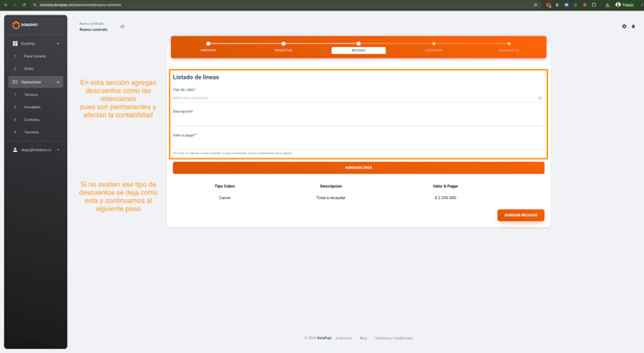Image resolution: width=644 pixels, height=353 pixels.
Task: Open Términos y Condiciones footer link
Action: (393, 339)
